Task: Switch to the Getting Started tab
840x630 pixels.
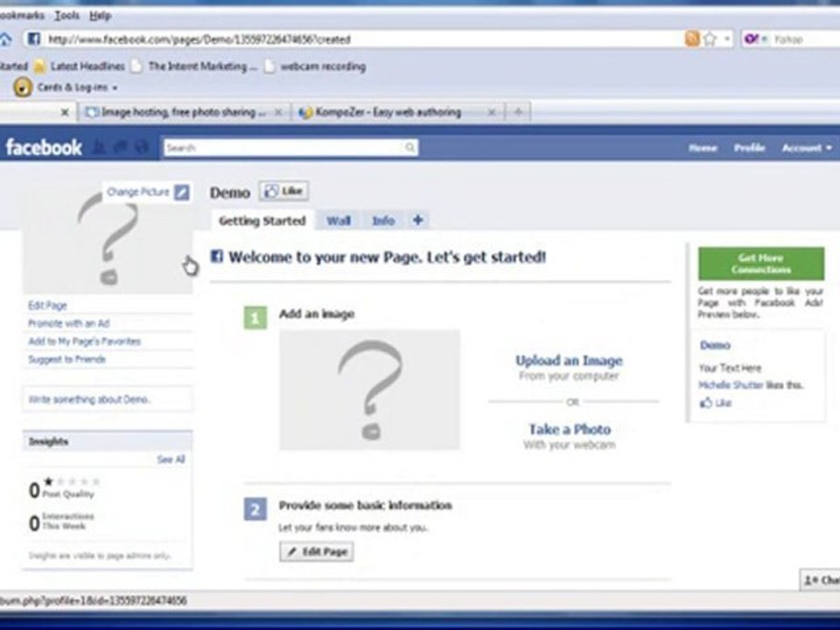Action: tap(262, 220)
